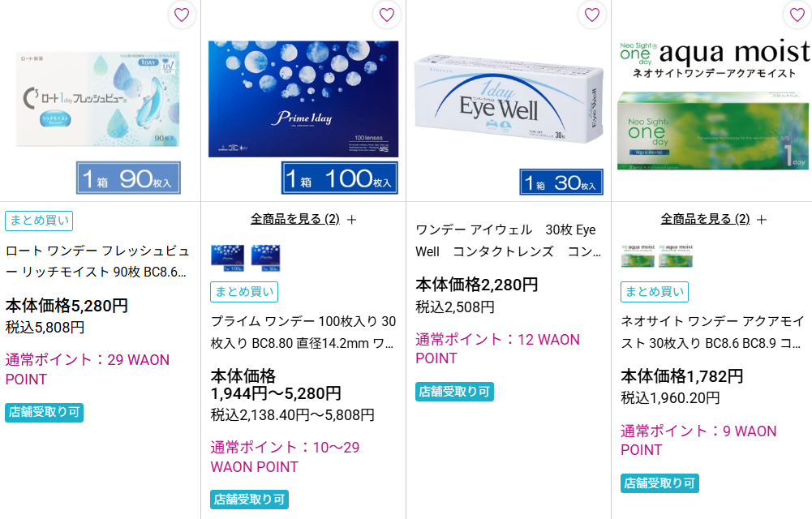The width and height of the screenshot is (812, 519).
Task: Open Rohto 1day Fresh View product image
Action: click(x=98, y=121)
